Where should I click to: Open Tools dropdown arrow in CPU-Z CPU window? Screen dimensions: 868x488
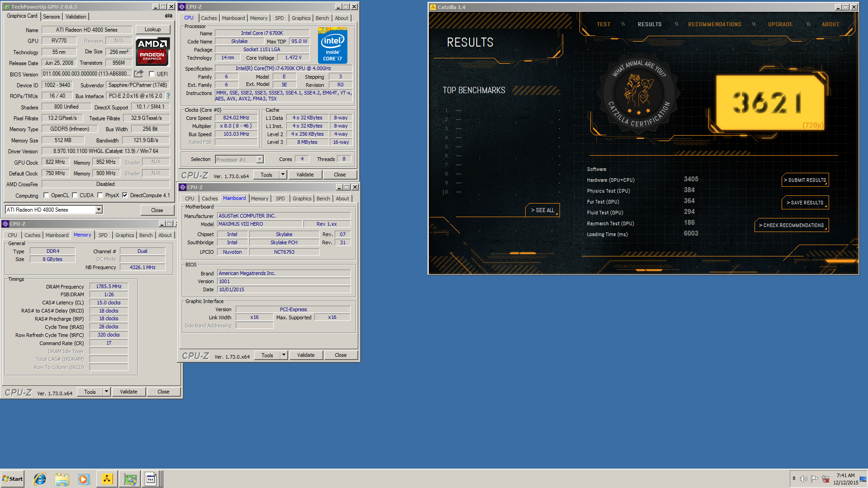coord(283,175)
